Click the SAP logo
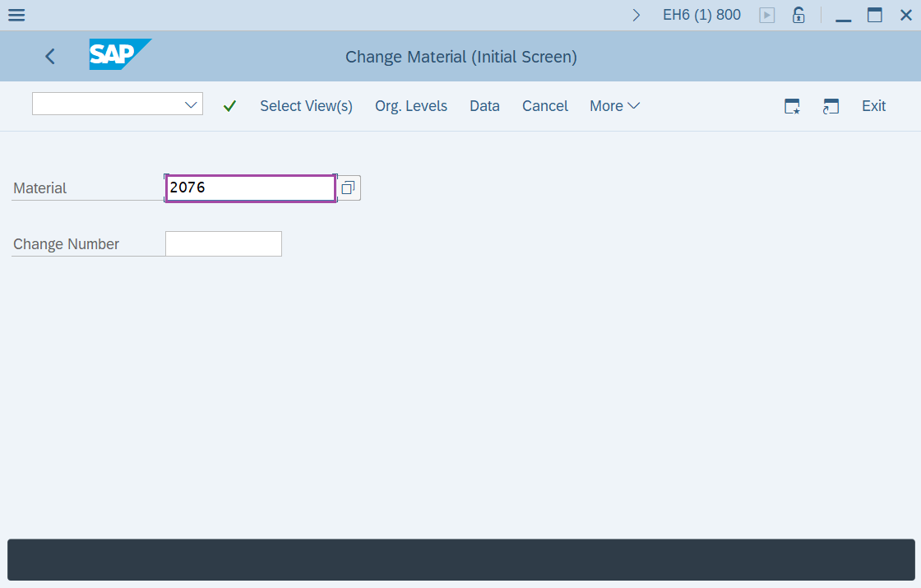Viewport: 921px width, 588px height. coord(120,54)
